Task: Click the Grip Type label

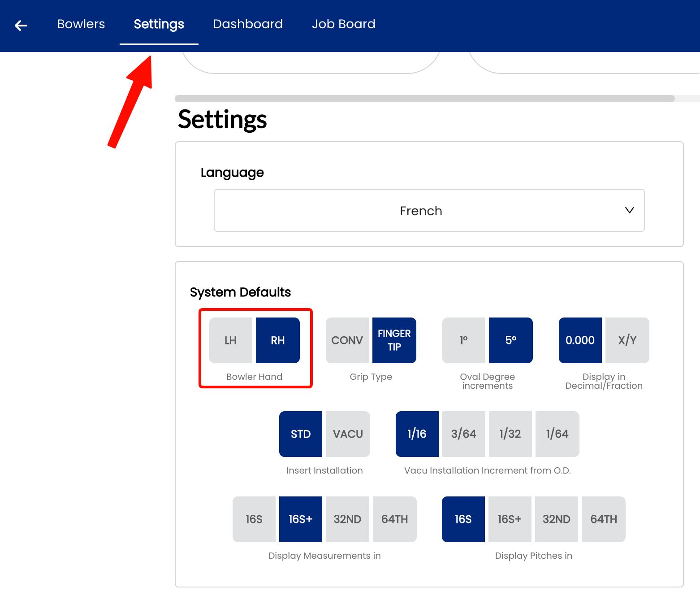Action: (371, 377)
